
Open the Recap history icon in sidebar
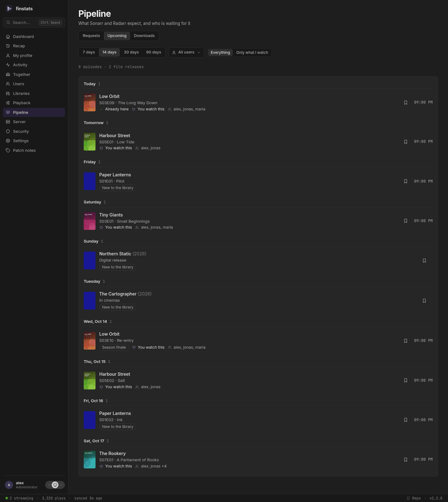(8, 46)
